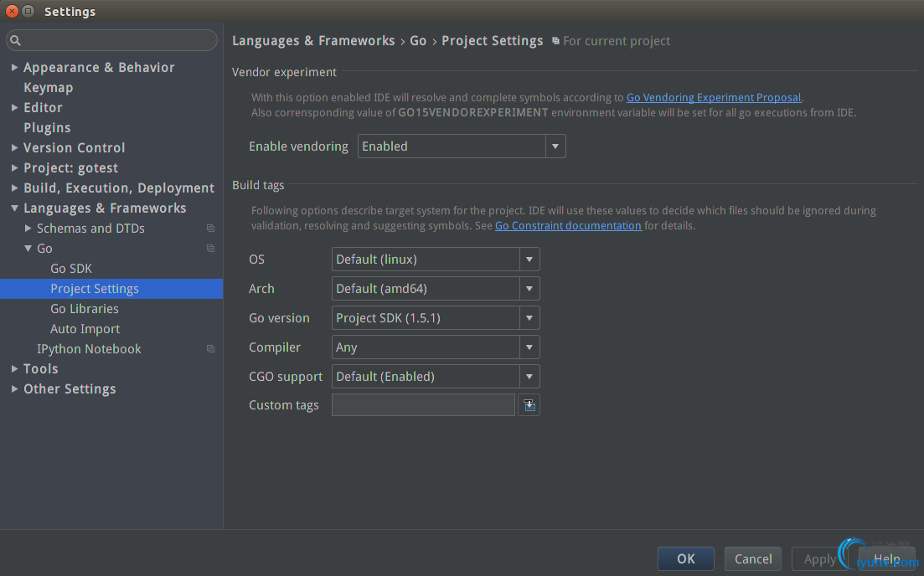Click the Enable vendoring label

click(x=298, y=146)
